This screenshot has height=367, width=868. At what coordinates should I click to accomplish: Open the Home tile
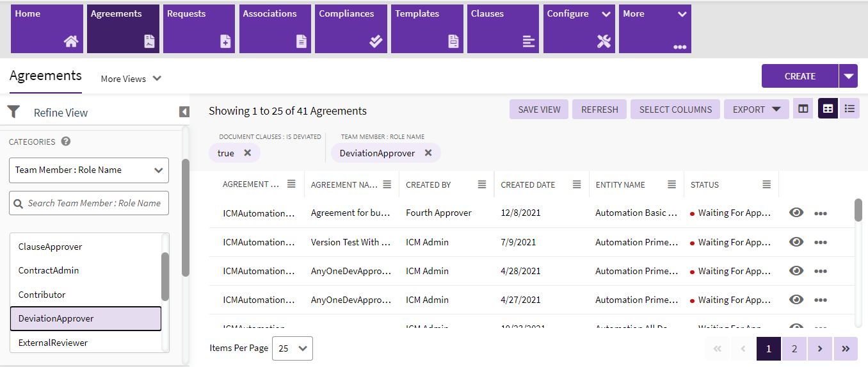point(47,29)
